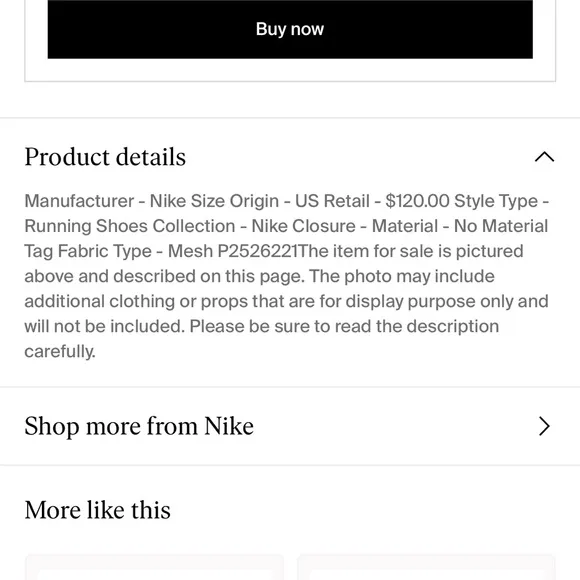
Task: Collapse Product details with the up chevron
Action: pos(544,157)
